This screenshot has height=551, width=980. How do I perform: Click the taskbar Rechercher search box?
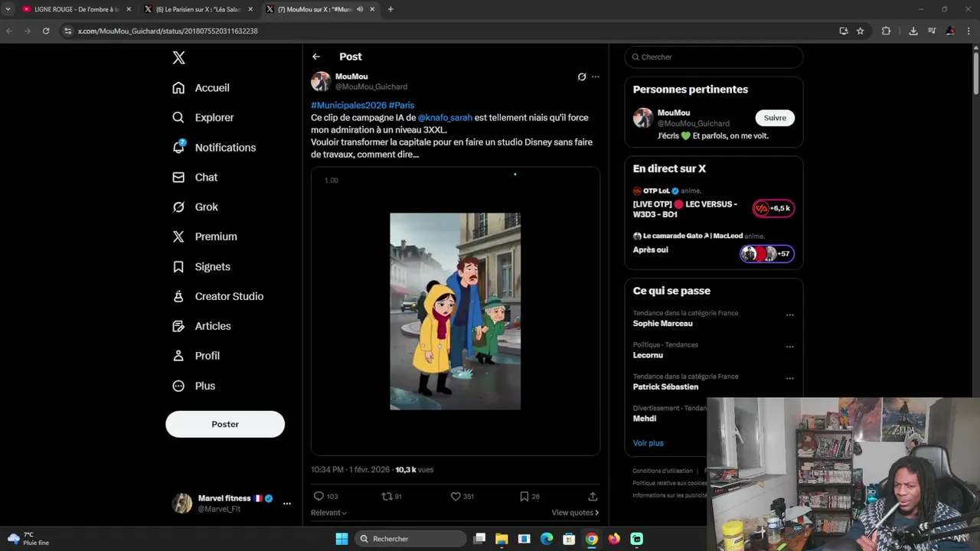click(x=410, y=539)
